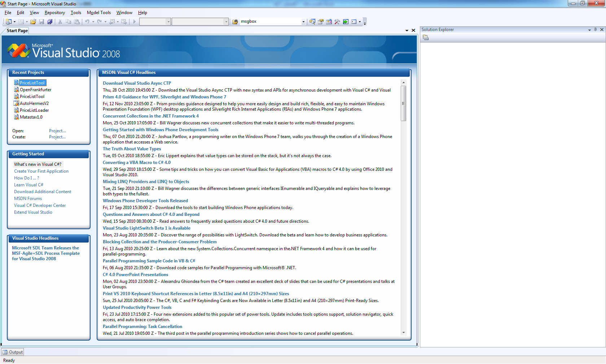Screen dimensions: 606x364
Task: Open the AutoHermesV2 recent project
Action: (34, 103)
